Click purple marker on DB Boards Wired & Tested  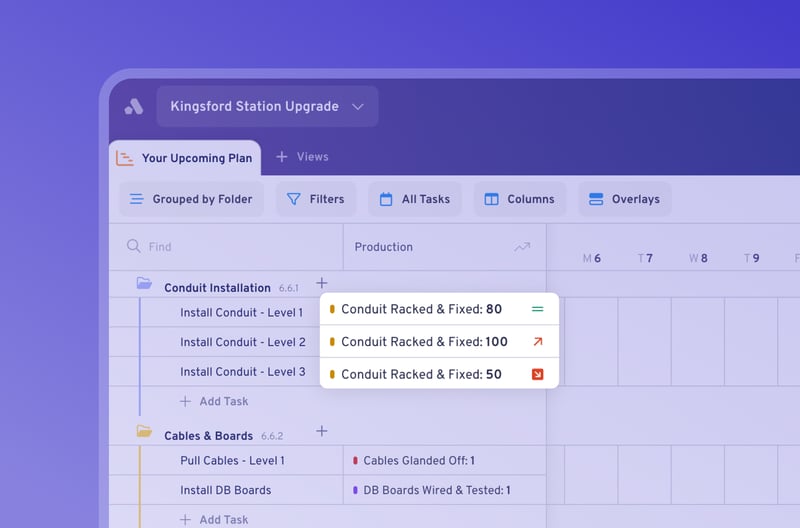(x=355, y=490)
